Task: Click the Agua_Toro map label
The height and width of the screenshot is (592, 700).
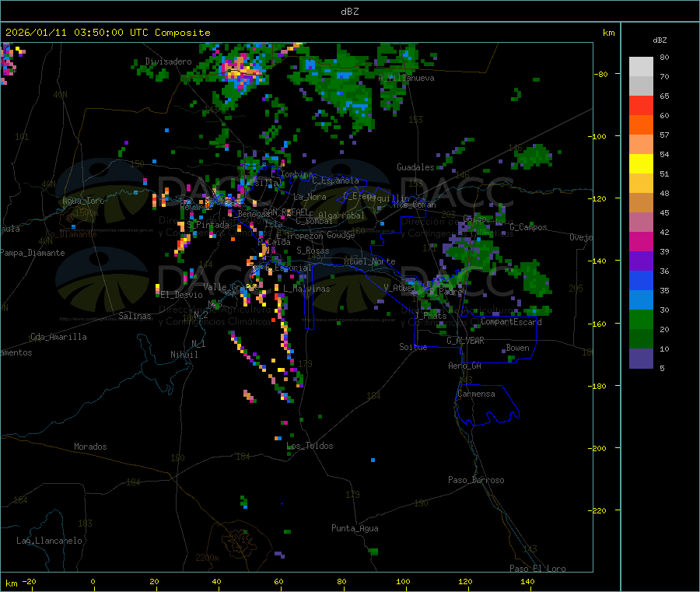Action: pos(83,201)
